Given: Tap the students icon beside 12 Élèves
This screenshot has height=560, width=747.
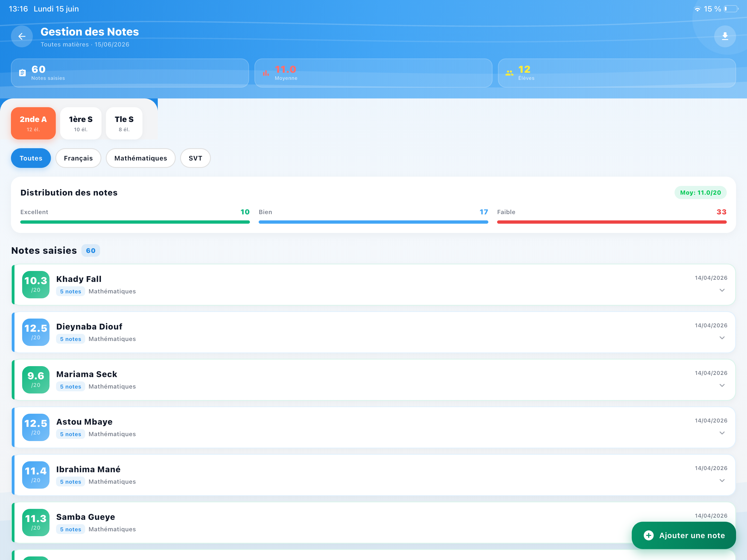Looking at the screenshot, I should point(509,73).
